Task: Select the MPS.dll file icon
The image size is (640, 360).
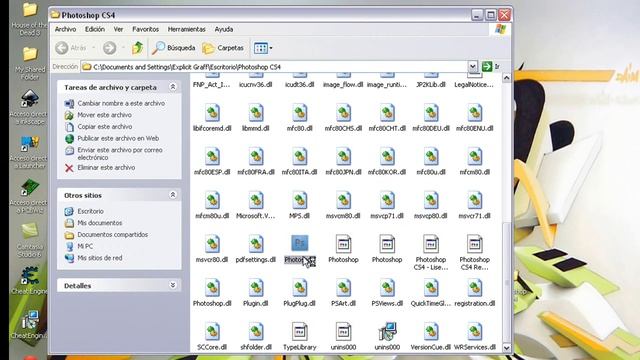Action: coord(300,200)
